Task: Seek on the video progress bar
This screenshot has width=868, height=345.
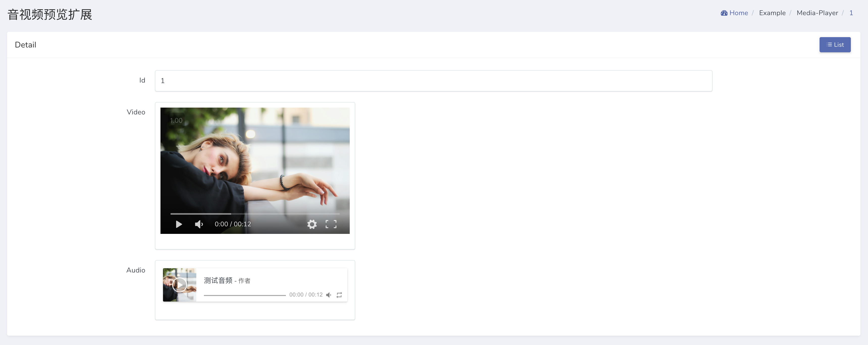Action: (255, 214)
